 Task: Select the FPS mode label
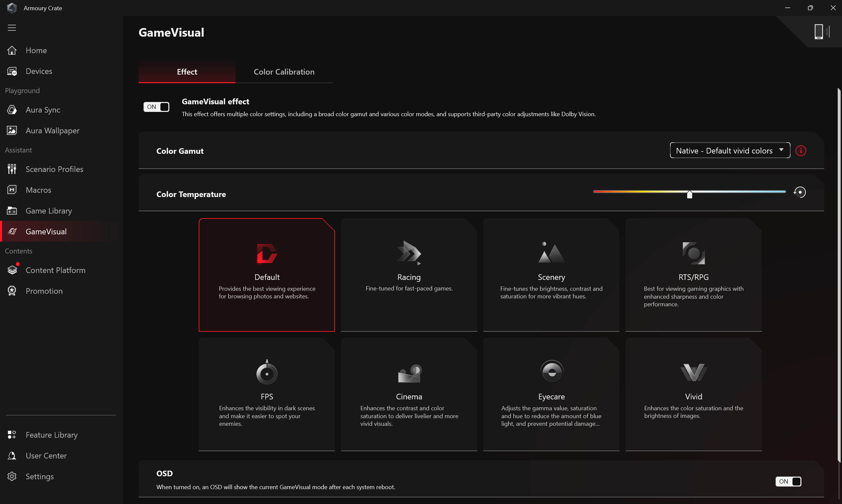267,397
